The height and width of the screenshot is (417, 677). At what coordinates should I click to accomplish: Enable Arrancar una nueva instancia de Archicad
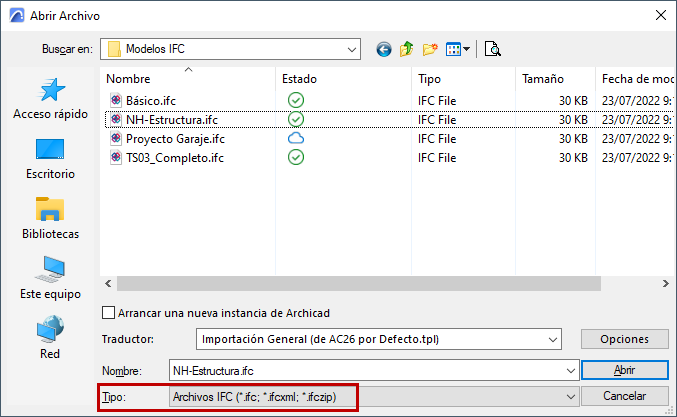(108, 313)
